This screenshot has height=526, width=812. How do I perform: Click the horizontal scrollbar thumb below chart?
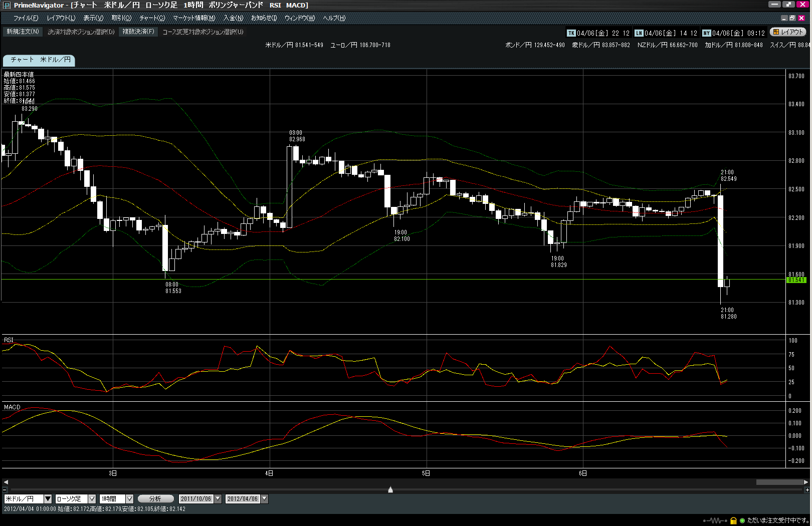tap(779, 482)
